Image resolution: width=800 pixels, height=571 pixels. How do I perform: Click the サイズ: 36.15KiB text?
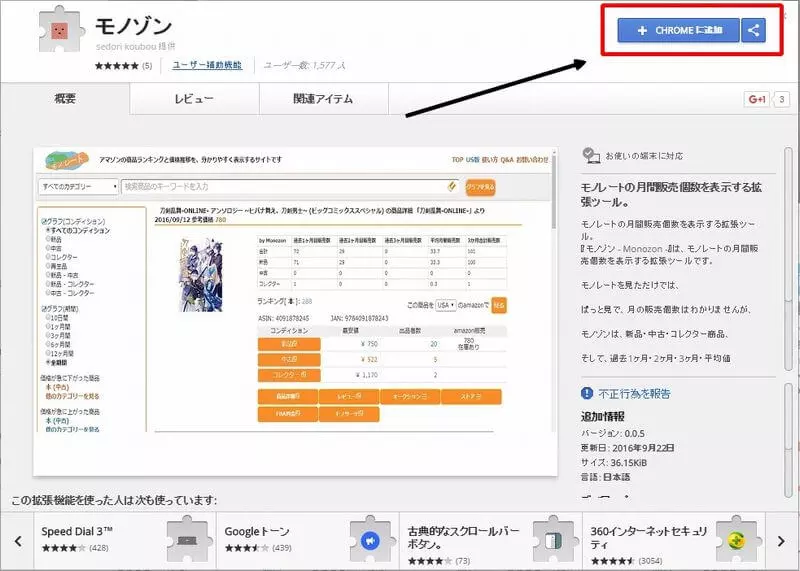tap(614, 463)
